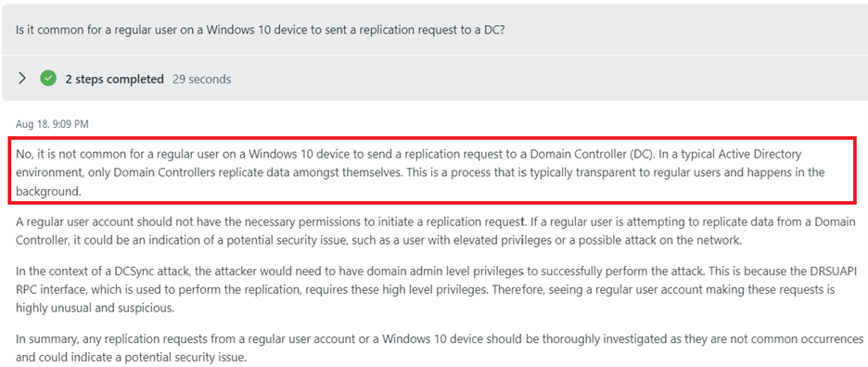868x367 pixels.
Task: Click the 'Active Directory' phrase in the first paragraph
Action: (749, 153)
